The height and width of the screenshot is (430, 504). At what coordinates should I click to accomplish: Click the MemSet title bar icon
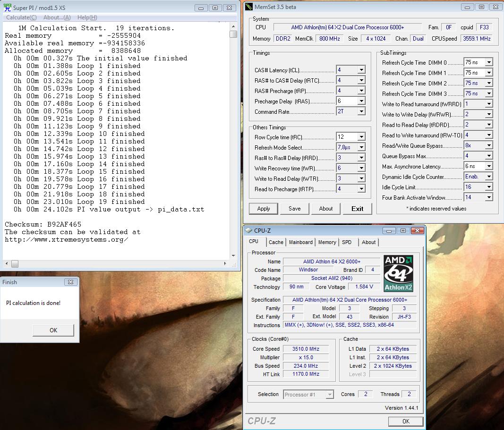[x=248, y=7]
